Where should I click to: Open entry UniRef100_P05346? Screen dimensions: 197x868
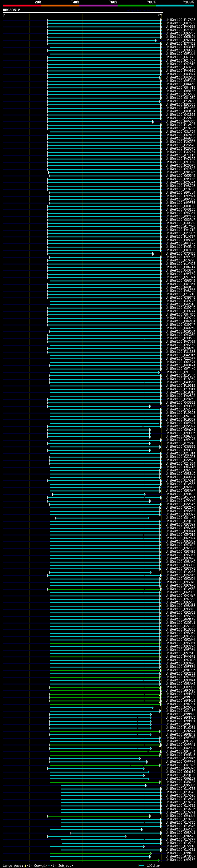click(180, 240)
